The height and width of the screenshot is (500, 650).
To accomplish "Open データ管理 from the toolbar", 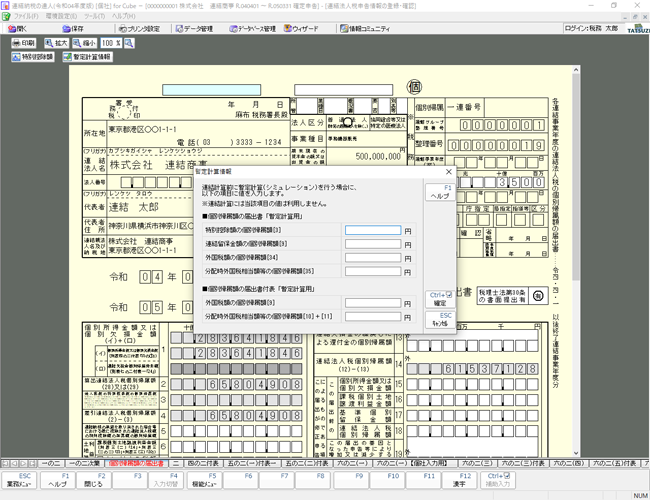I will 193,29.
